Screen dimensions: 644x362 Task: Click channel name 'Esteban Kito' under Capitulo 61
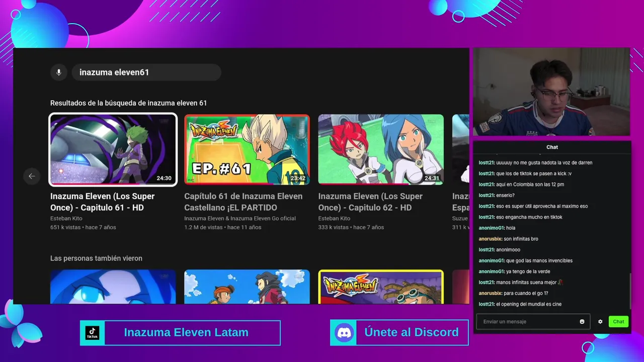click(66, 218)
